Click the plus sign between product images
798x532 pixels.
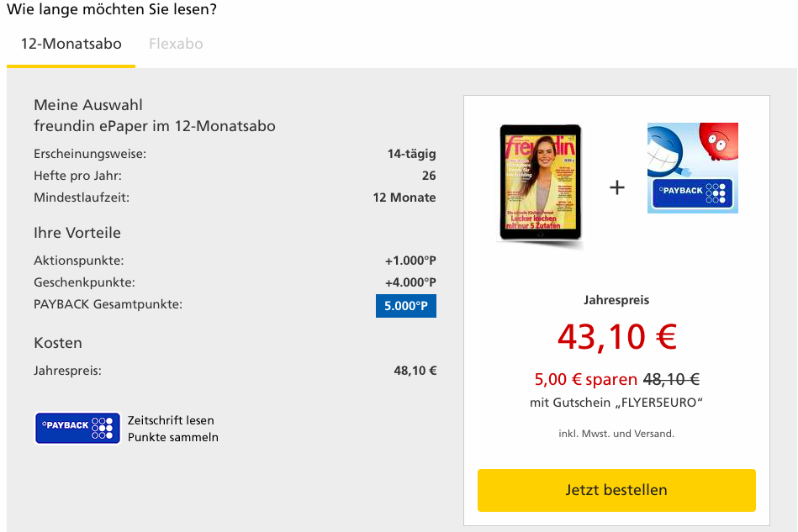coord(617,187)
